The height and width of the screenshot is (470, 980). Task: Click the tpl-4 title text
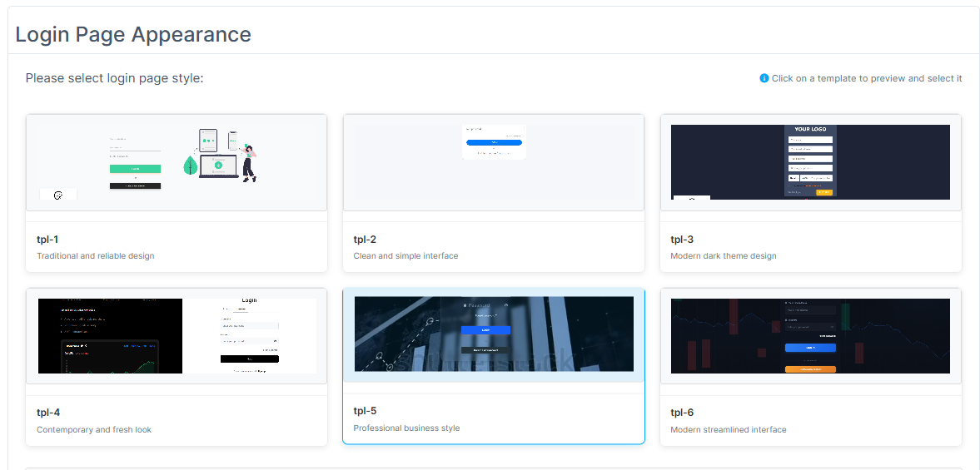(x=48, y=413)
